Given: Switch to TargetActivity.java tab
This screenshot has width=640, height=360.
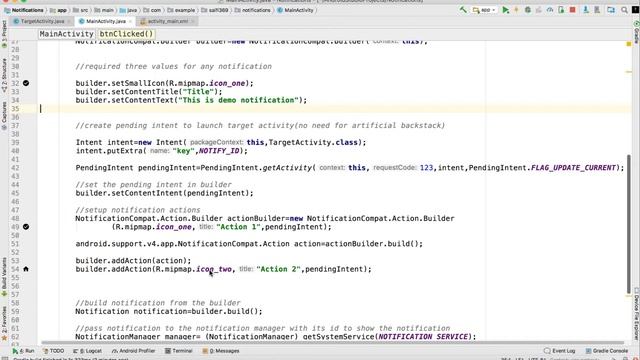Looking at the screenshot, I should pyautogui.click(x=42, y=21).
